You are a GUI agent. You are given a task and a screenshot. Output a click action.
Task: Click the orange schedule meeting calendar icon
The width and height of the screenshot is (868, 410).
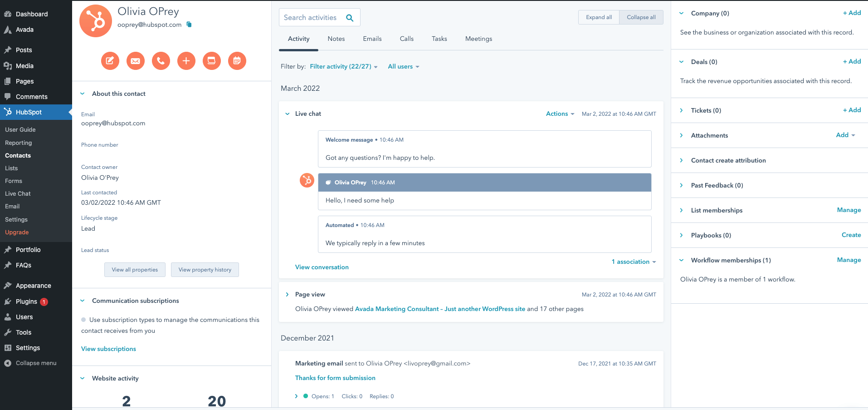click(x=237, y=61)
